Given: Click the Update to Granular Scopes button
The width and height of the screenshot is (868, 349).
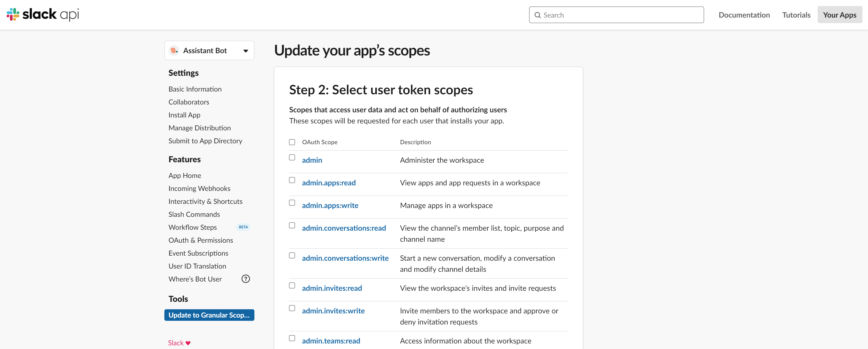Looking at the screenshot, I should [209, 315].
